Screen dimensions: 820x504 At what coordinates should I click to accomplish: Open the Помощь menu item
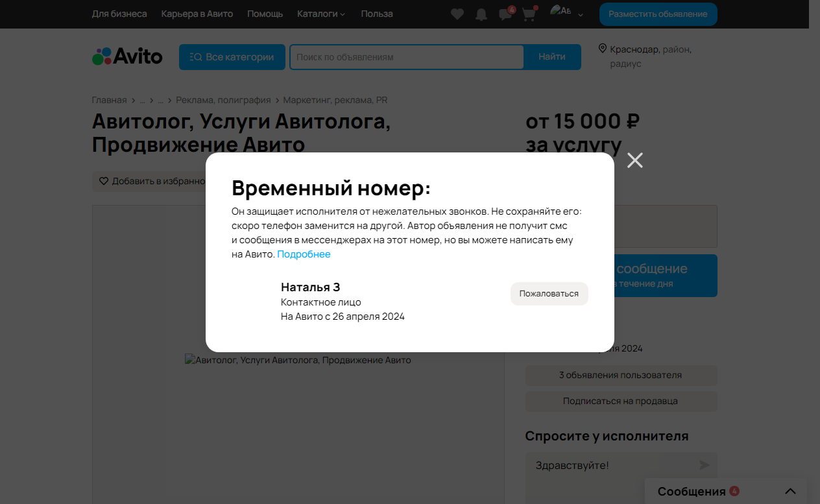click(265, 14)
